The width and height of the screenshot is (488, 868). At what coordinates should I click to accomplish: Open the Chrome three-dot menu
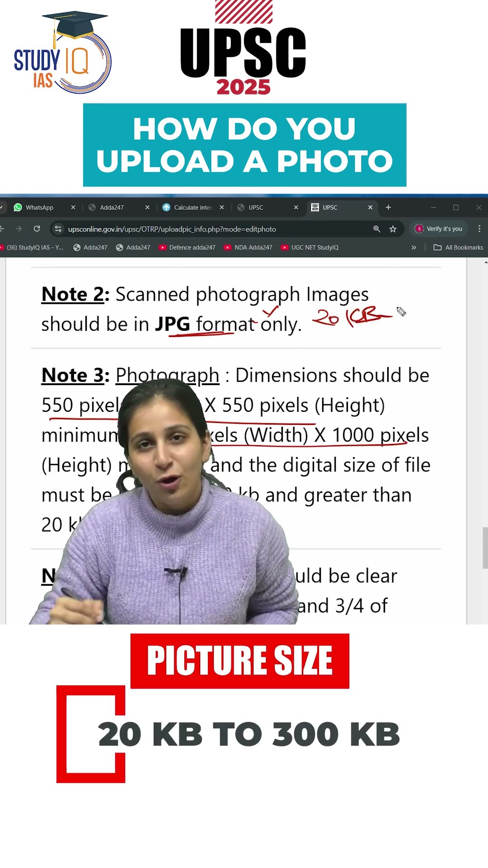(x=479, y=229)
